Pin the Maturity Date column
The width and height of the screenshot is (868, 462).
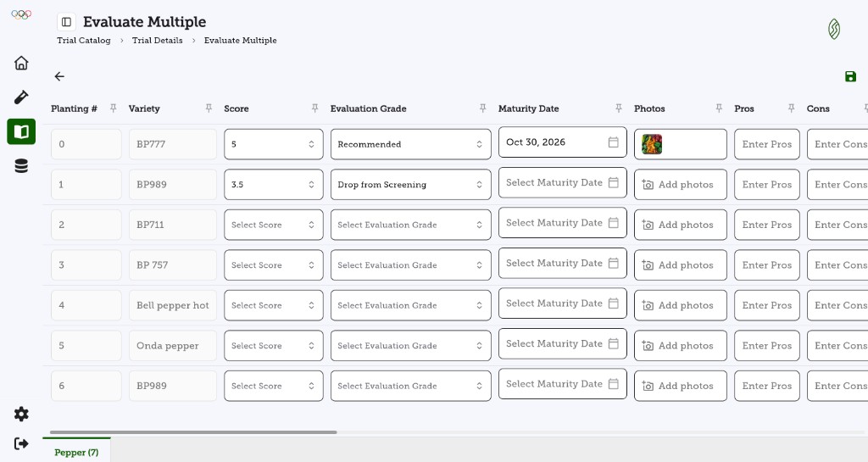point(619,109)
